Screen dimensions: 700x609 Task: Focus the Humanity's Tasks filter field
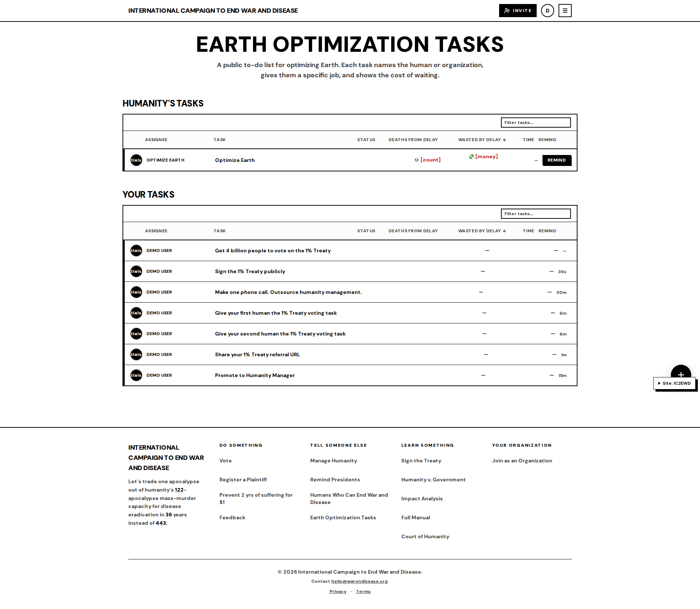click(x=536, y=123)
